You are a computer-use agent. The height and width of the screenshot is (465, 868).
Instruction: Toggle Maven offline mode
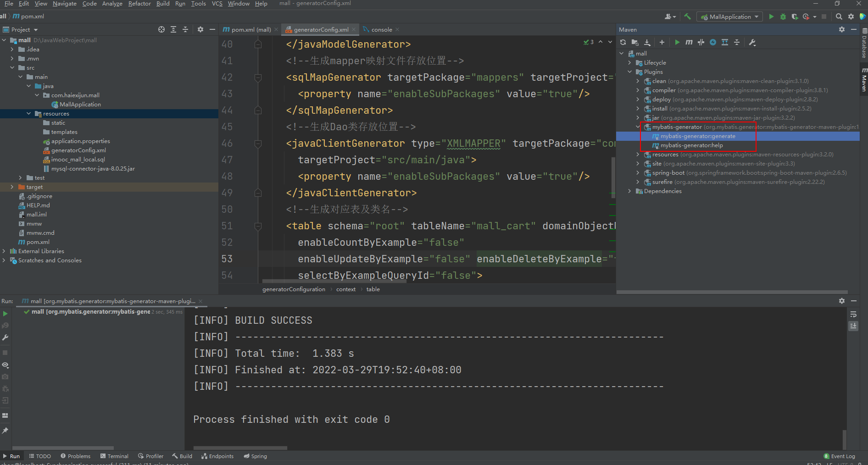point(701,42)
